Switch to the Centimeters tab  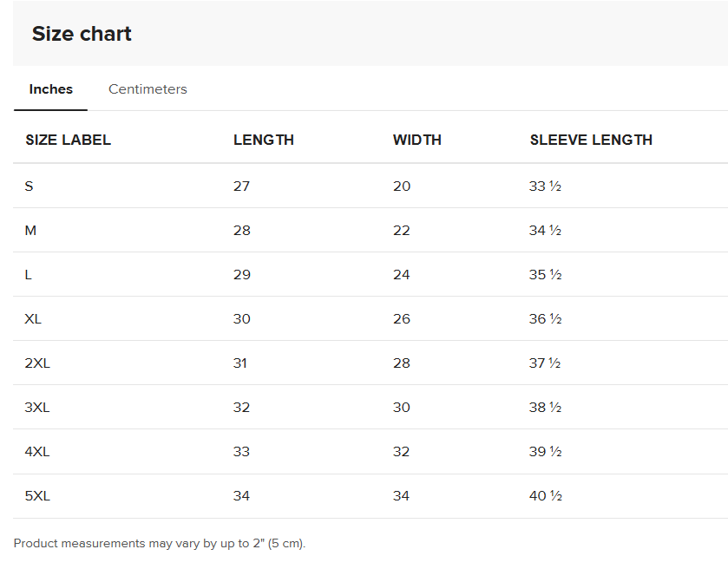click(x=148, y=89)
